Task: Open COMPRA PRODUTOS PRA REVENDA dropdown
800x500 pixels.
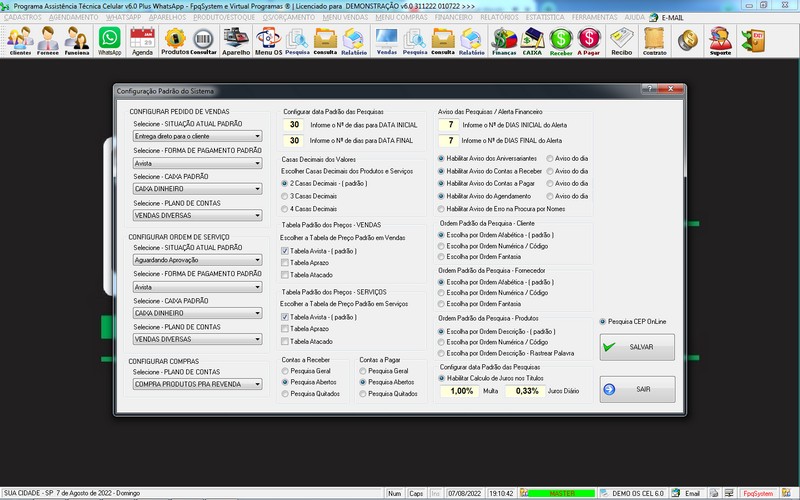Action: pyautogui.click(x=197, y=384)
